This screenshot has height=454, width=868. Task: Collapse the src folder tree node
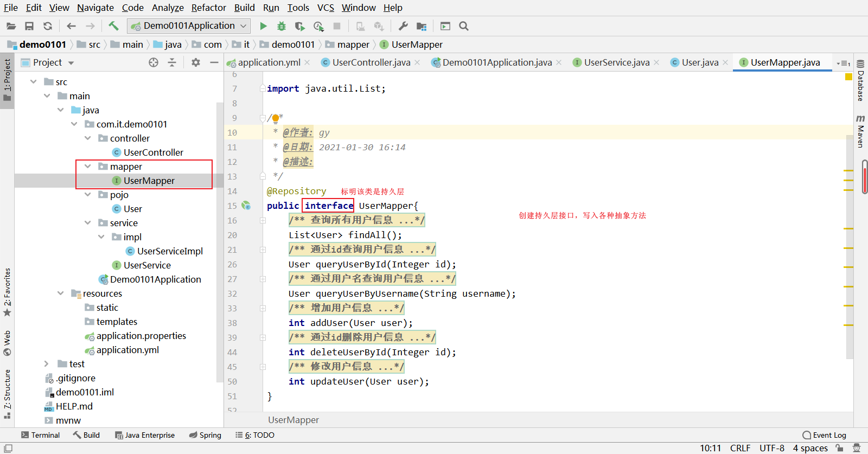pos(34,82)
